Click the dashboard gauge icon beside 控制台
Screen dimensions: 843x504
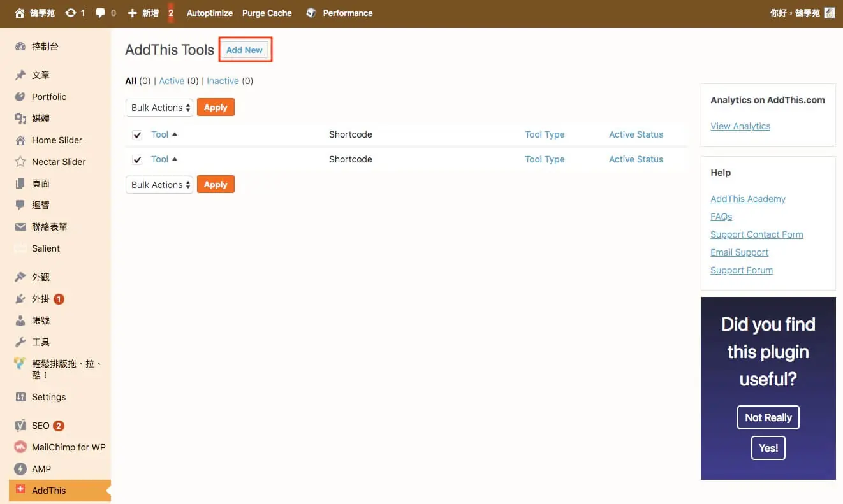click(20, 47)
